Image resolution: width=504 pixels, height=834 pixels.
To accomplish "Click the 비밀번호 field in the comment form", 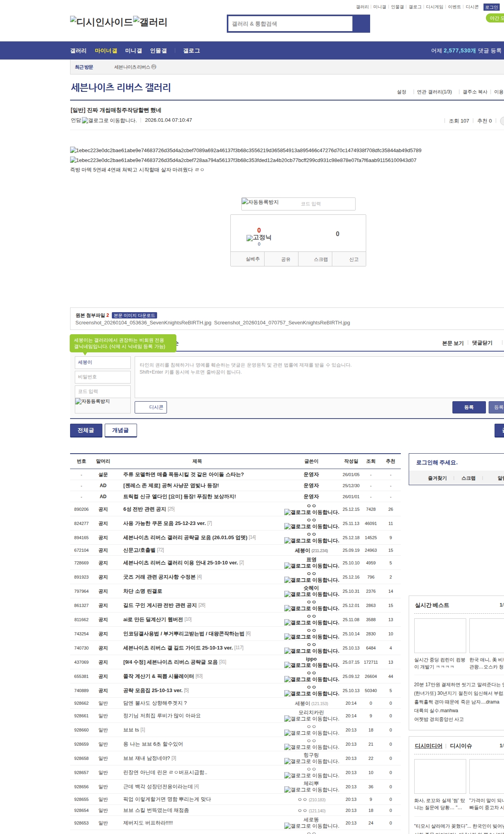I will [x=102, y=377].
